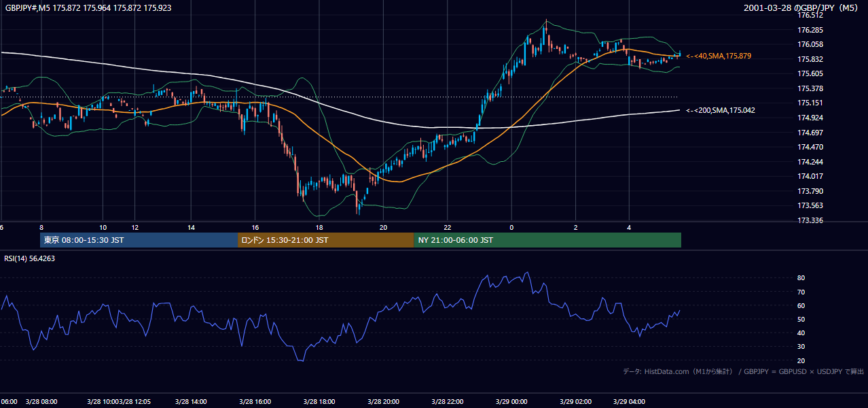Click the RSI axis level 30

tap(801, 347)
